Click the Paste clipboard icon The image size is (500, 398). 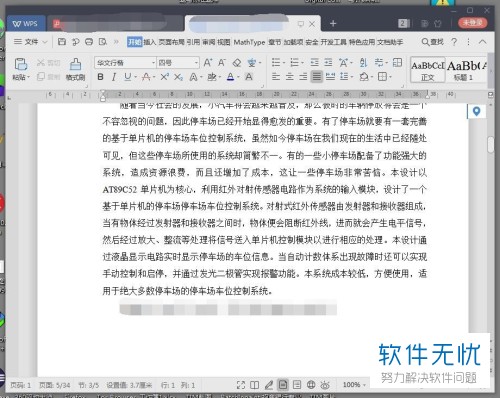tap(21, 64)
